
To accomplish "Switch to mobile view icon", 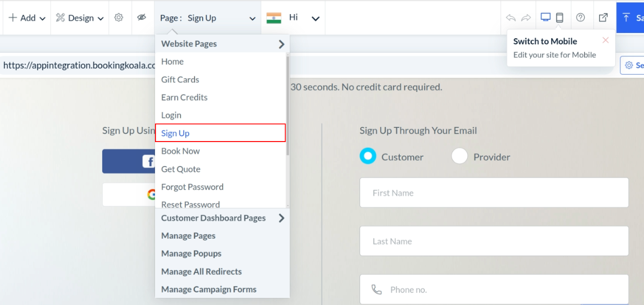I will (x=559, y=17).
